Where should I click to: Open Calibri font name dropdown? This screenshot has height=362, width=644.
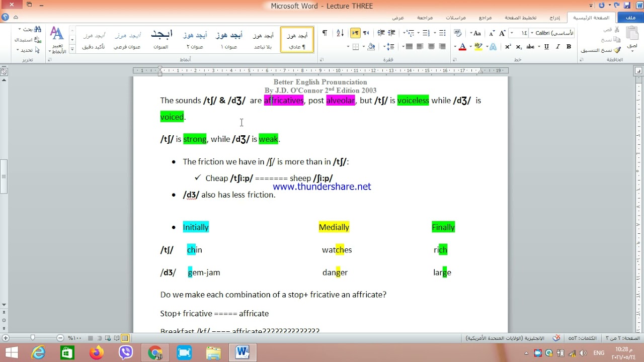pyautogui.click(x=532, y=33)
